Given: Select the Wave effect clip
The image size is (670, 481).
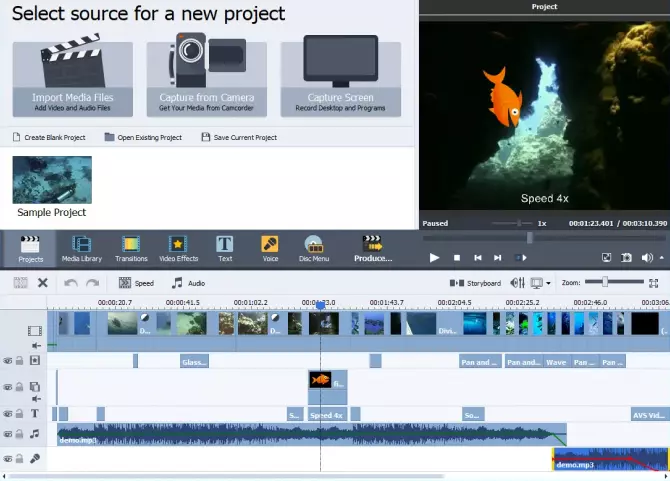Looking at the screenshot, I should pyautogui.click(x=556, y=362).
